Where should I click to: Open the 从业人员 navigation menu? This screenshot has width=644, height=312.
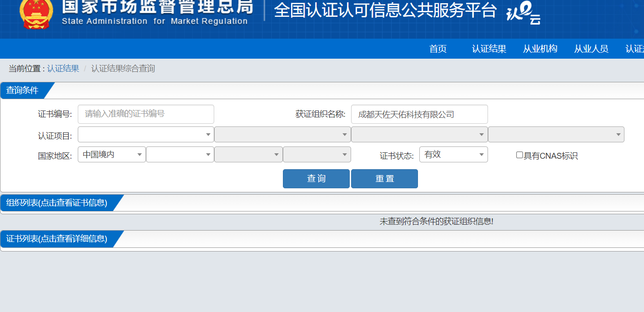click(591, 49)
